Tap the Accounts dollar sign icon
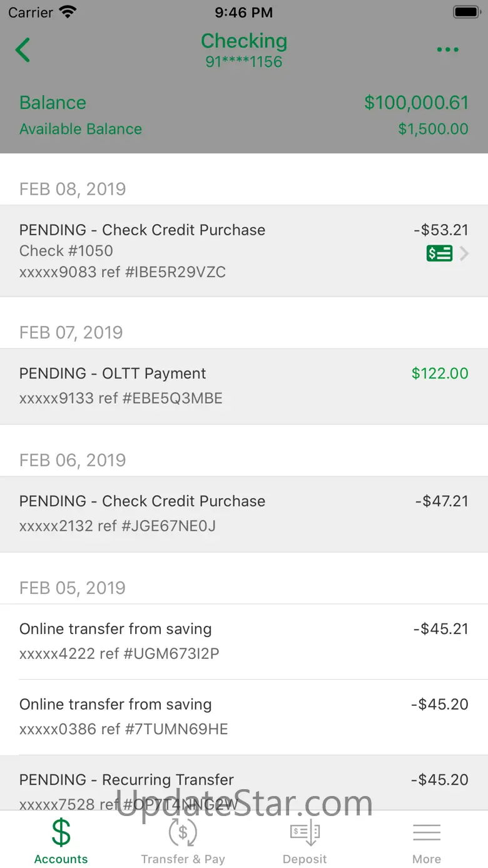Image resolution: width=488 pixels, height=868 pixels. [x=61, y=833]
